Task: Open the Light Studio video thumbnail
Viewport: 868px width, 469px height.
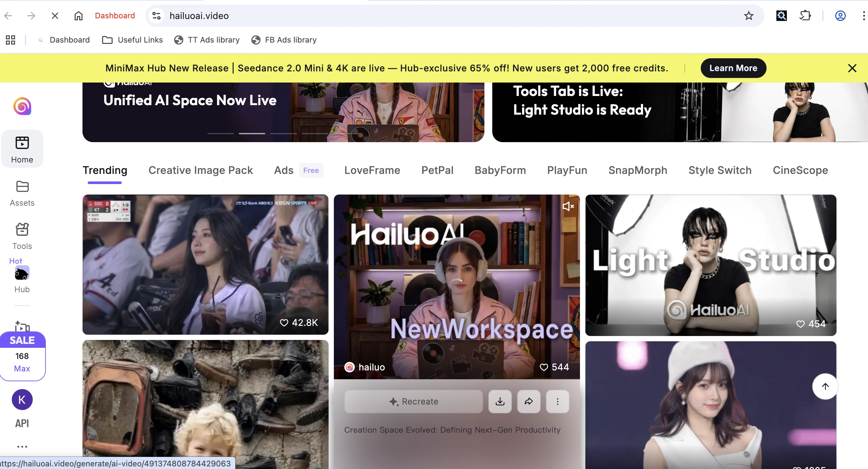Action: [x=711, y=265]
